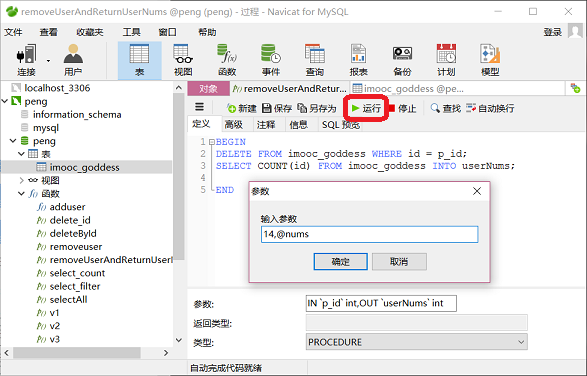Viewport: 587px width, 376px height.
Task: Open the Query (查询) toolbar icon
Action: click(314, 60)
